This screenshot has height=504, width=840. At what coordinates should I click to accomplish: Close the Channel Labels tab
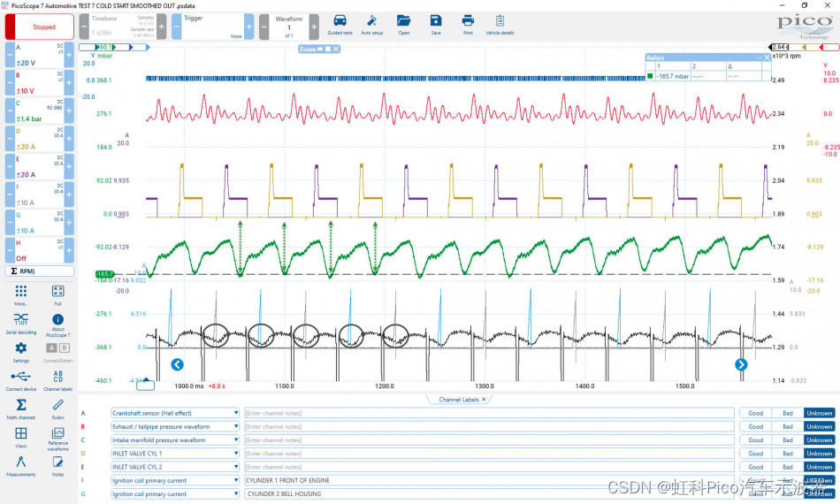(484, 400)
